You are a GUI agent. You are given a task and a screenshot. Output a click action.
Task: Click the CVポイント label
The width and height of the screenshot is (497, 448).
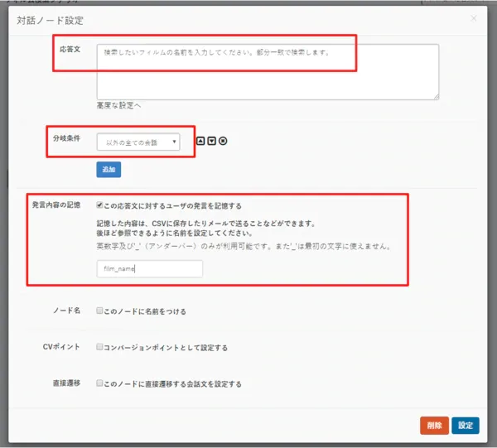tap(61, 348)
